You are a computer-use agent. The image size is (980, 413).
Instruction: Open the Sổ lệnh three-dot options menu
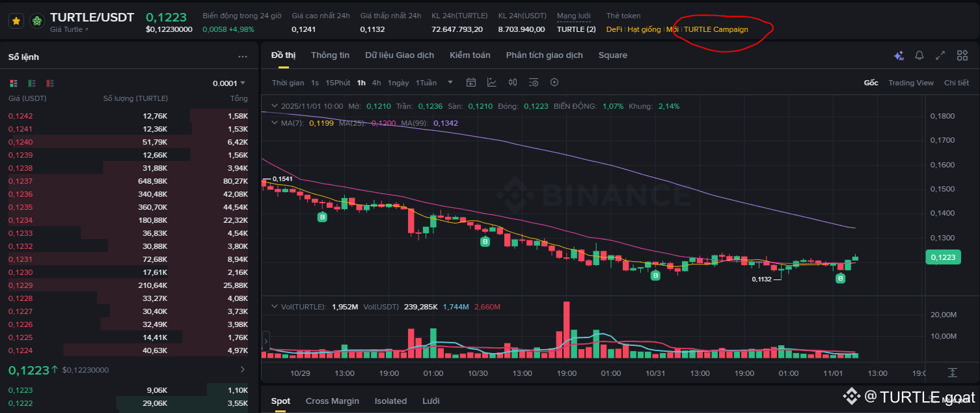pos(243,57)
